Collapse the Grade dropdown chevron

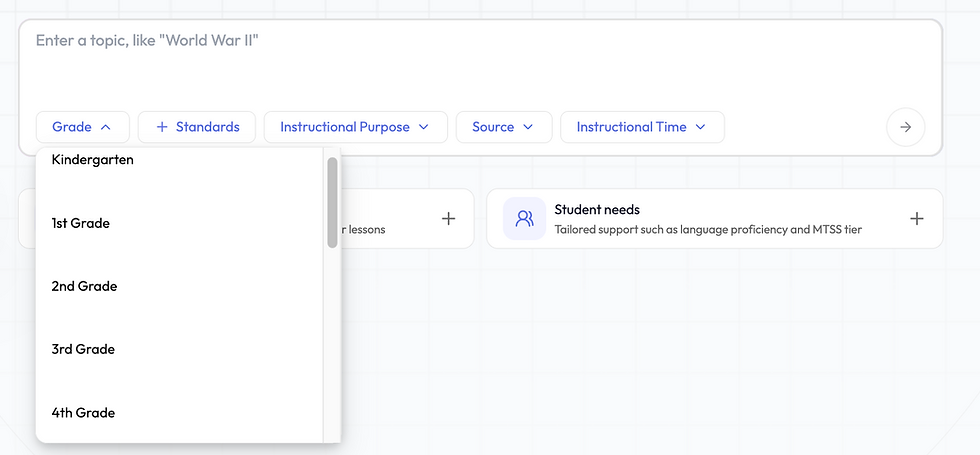(x=106, y=127)
